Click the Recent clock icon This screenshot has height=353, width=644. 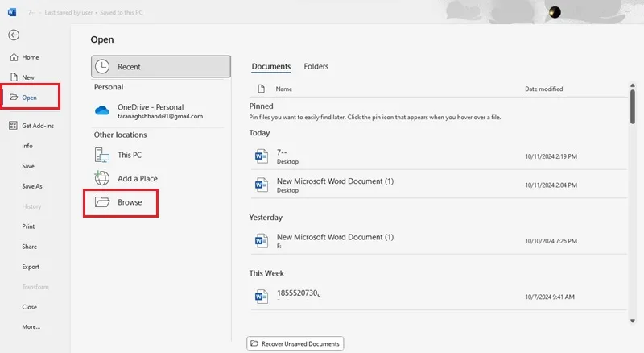coord(102,66)
